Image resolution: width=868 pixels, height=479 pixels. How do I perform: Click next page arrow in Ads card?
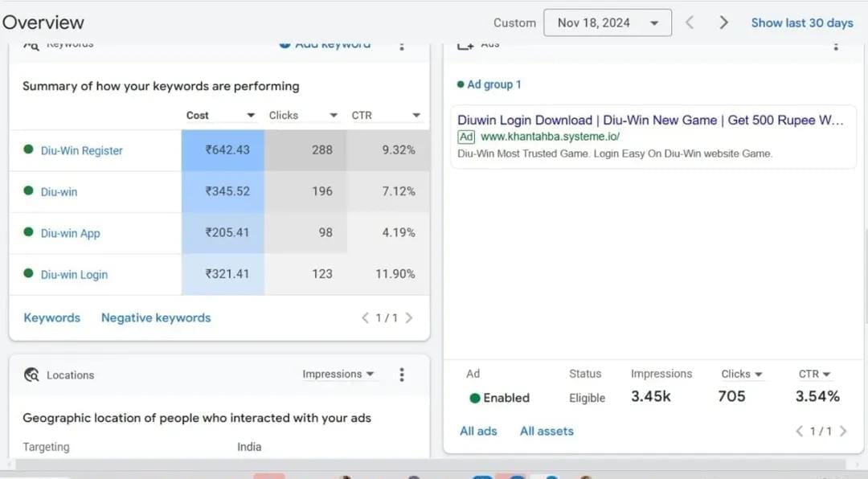click(x=843, y=431)
